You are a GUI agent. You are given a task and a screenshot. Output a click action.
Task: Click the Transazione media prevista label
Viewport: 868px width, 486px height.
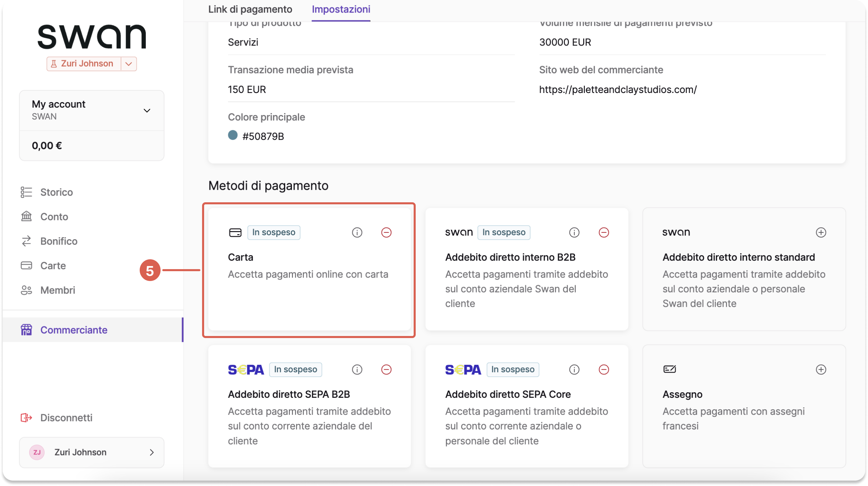290,70
